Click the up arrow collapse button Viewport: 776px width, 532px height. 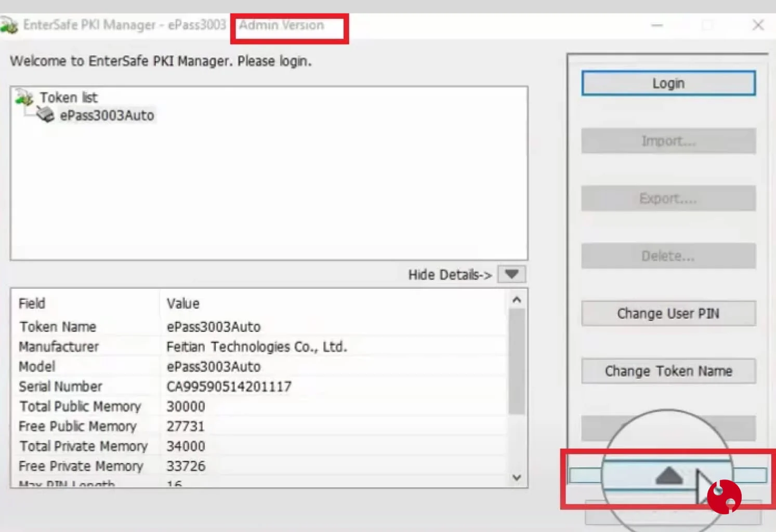click(668, 475)
